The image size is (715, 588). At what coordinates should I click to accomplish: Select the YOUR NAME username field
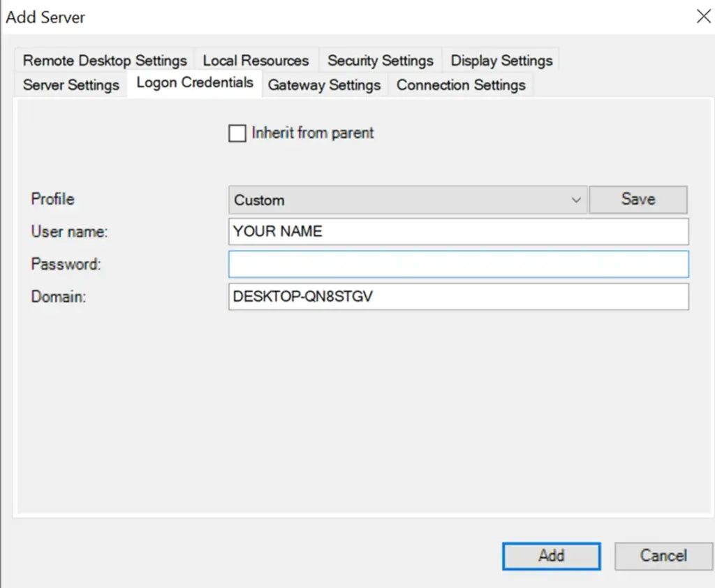(457, 231)
